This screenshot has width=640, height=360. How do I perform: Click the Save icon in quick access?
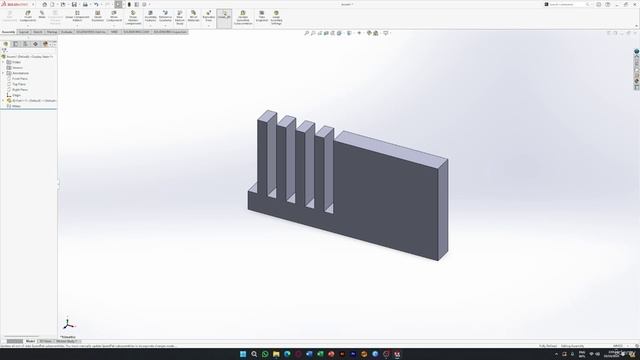point(74,4)
